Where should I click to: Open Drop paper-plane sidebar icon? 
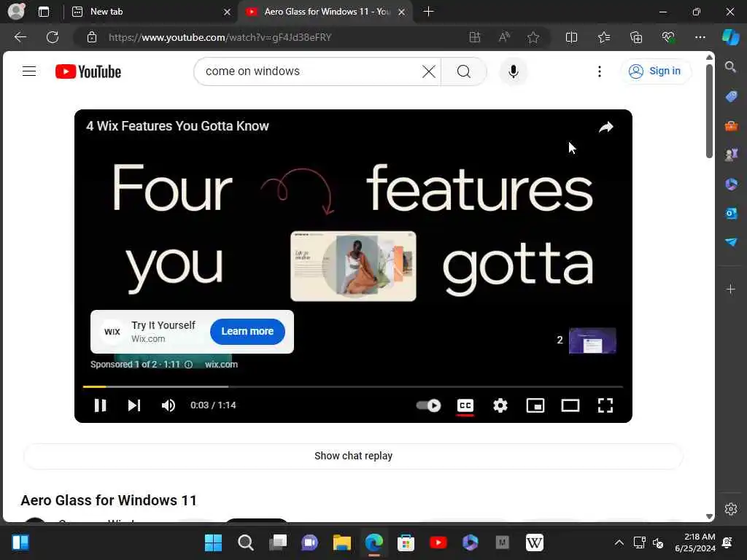coord(731,242)
